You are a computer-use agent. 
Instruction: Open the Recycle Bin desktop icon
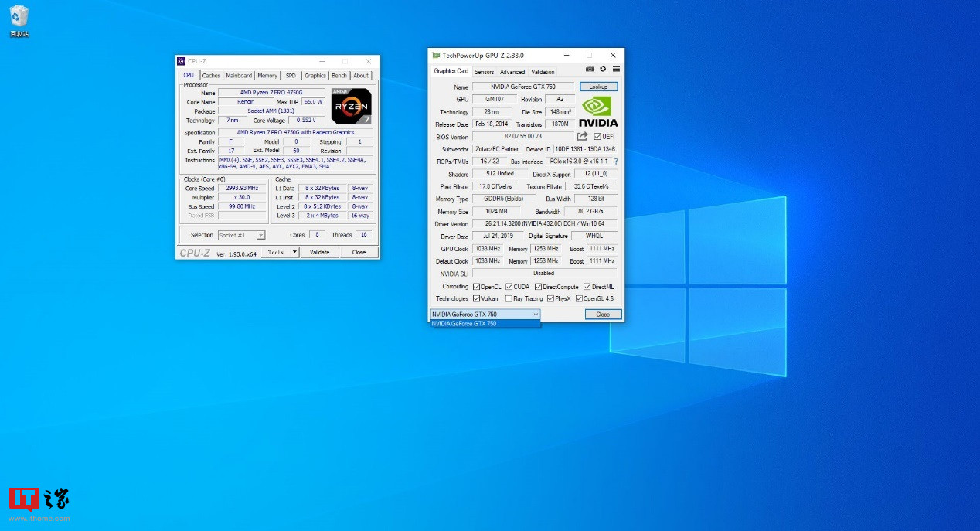(x=19, y=21)
